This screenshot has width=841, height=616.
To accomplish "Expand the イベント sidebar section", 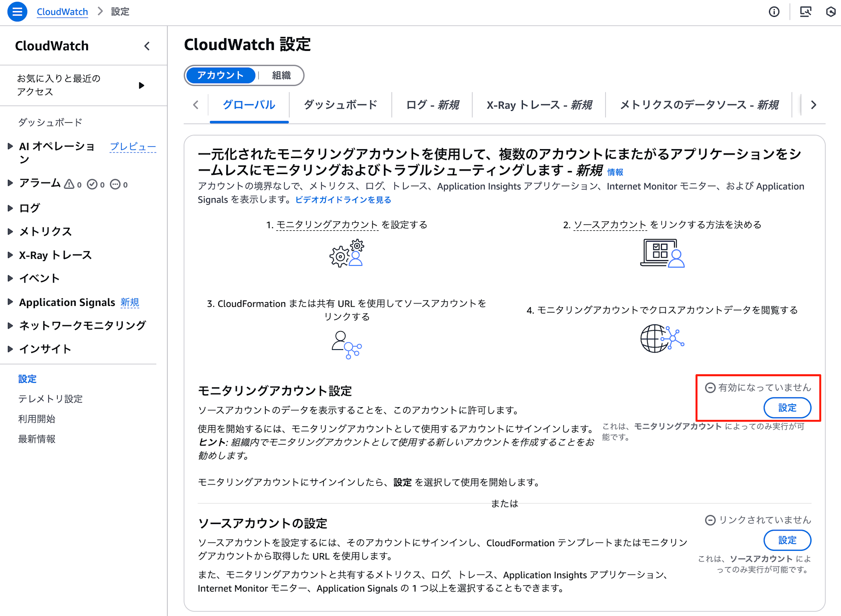I will click(x=11, y=278).
